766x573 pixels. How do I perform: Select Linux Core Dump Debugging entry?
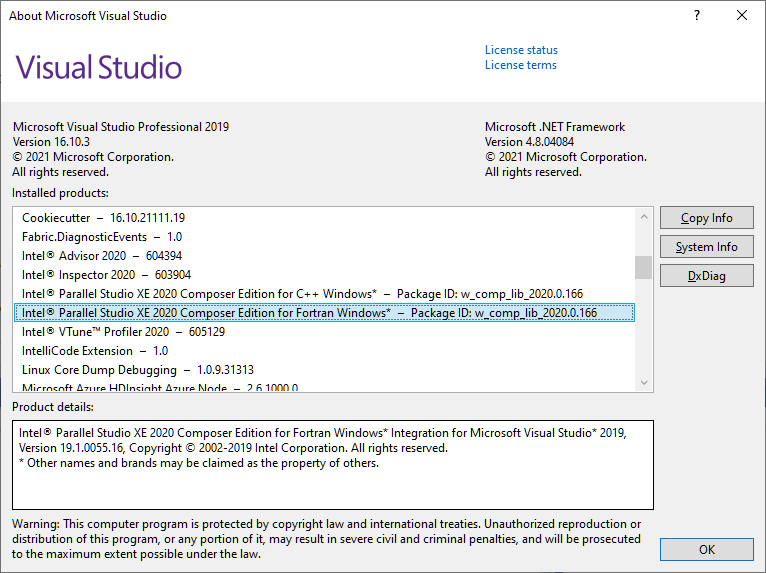137,370
